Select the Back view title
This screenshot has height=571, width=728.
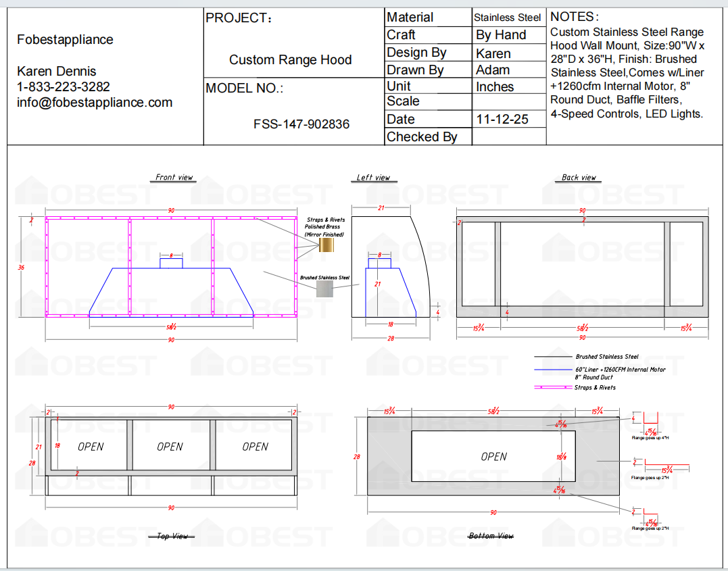click(x=577, y=177)
